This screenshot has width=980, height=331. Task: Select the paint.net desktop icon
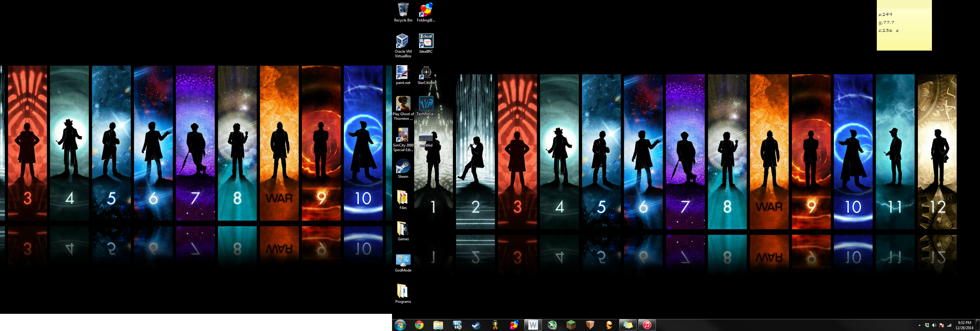coord(403,75)
